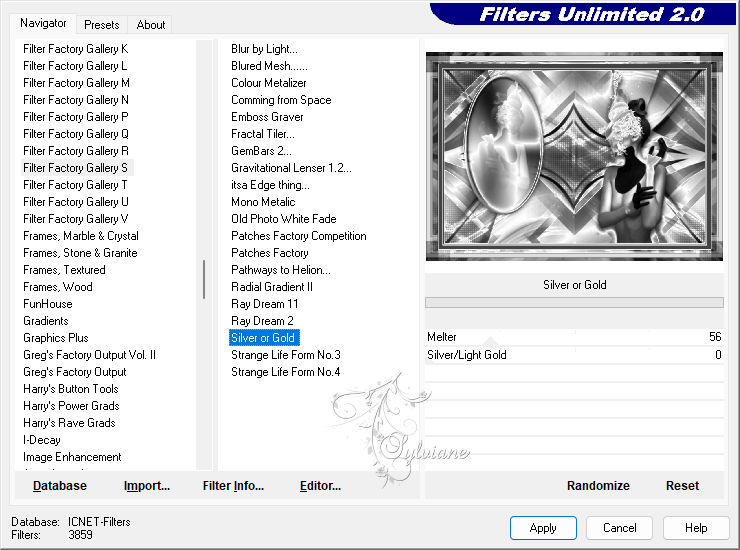
Task: Choose the Blur by Light... filter
Action: pyautogui.click(x=264, y=49)
